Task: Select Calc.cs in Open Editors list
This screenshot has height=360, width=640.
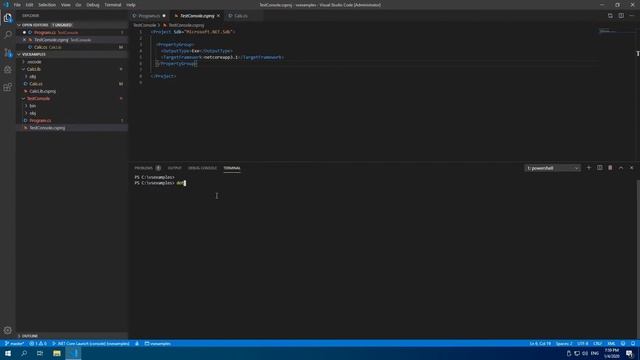Action: [72, 47]
